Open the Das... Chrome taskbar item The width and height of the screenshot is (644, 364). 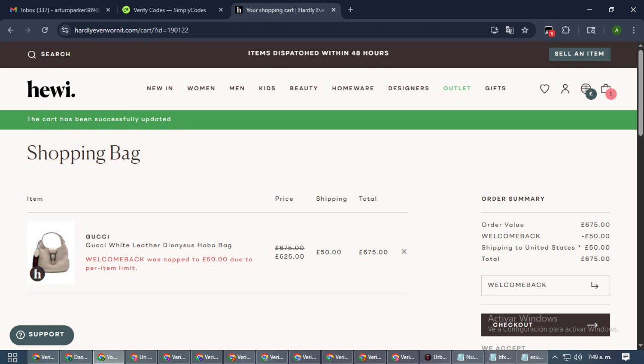76,357
